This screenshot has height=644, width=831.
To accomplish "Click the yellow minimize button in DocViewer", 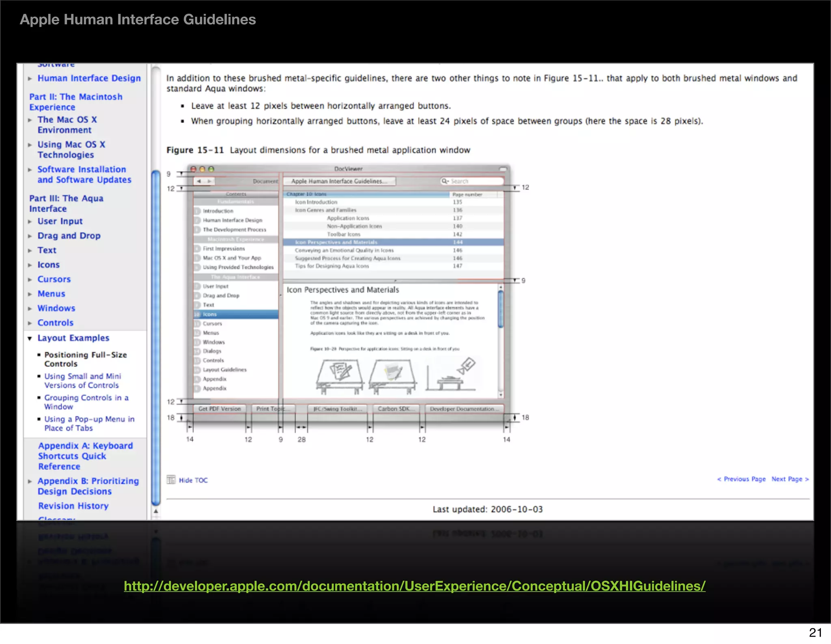I will click(x=202, y=169).
